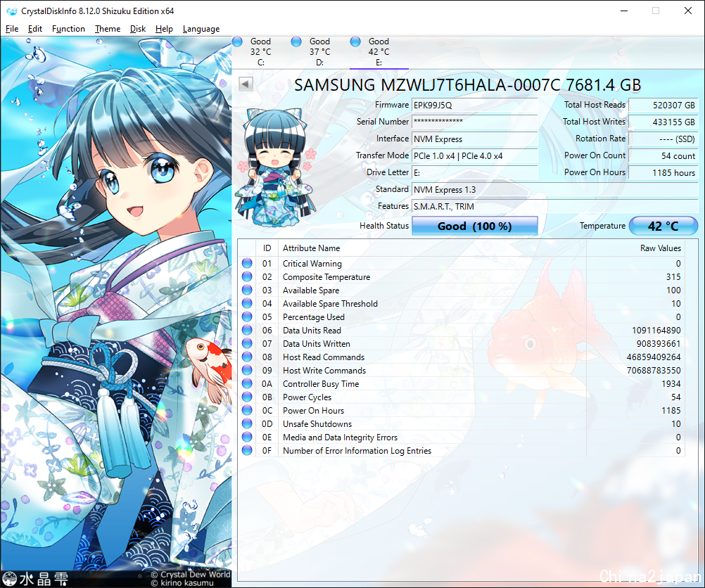Click the Power On Hours value 1185 hours

coord(663,172)
